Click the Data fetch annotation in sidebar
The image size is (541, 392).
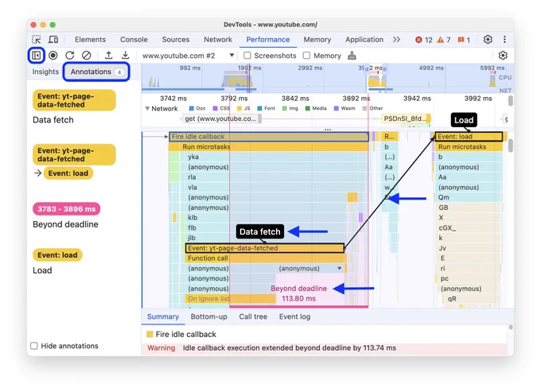[53, 120]
